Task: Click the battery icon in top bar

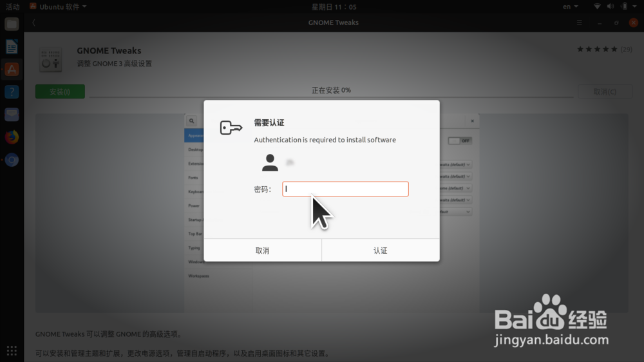Action: pos(624,6)
